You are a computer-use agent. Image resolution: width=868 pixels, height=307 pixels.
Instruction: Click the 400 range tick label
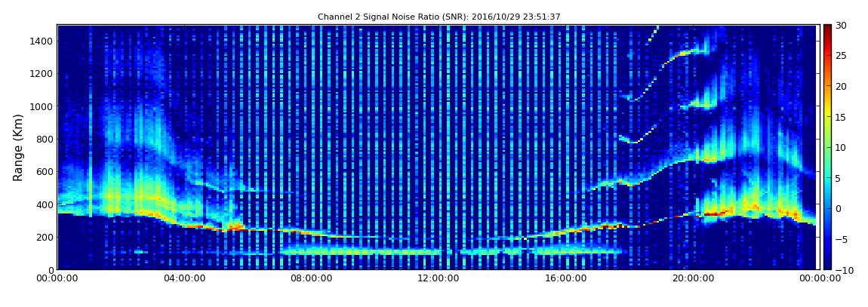[45, 204]
